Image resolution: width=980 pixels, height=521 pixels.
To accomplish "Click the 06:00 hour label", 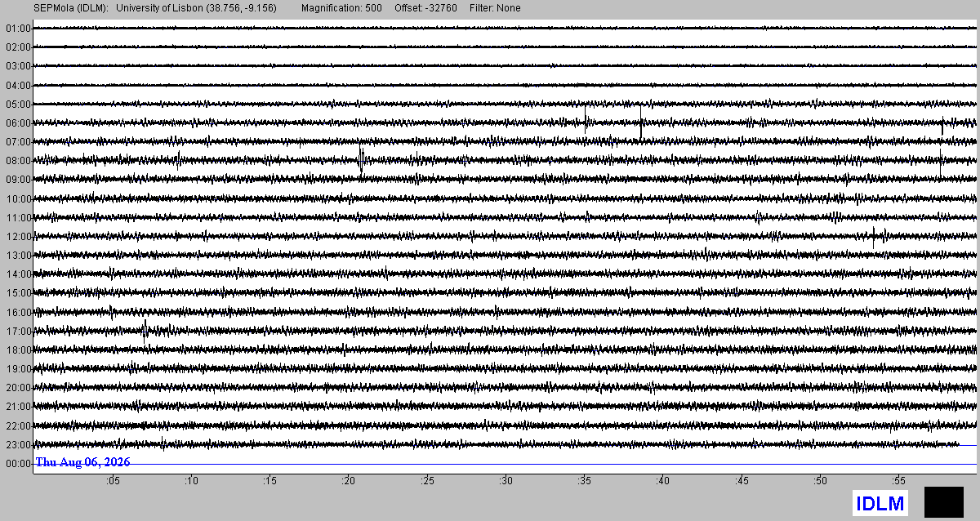I will (17, 122).
